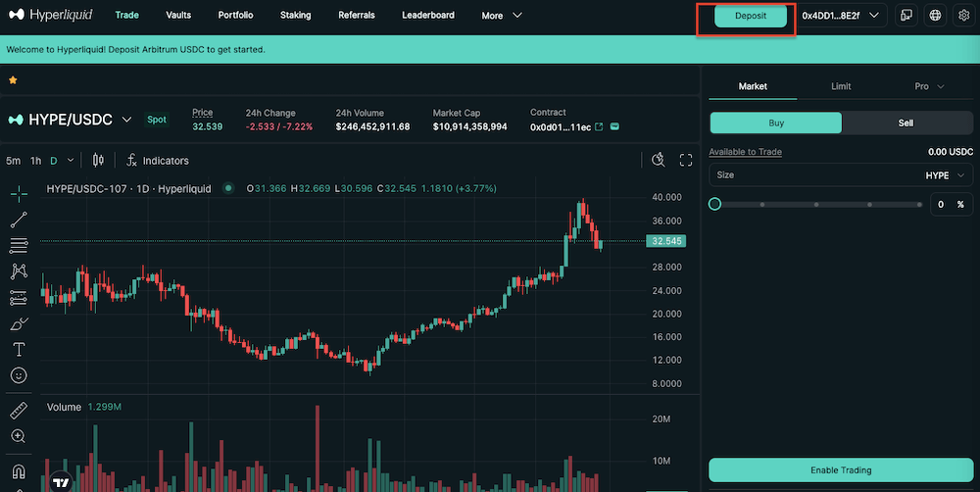Open the Trade navigation item

pyautogui.click(x=126, y=15)
